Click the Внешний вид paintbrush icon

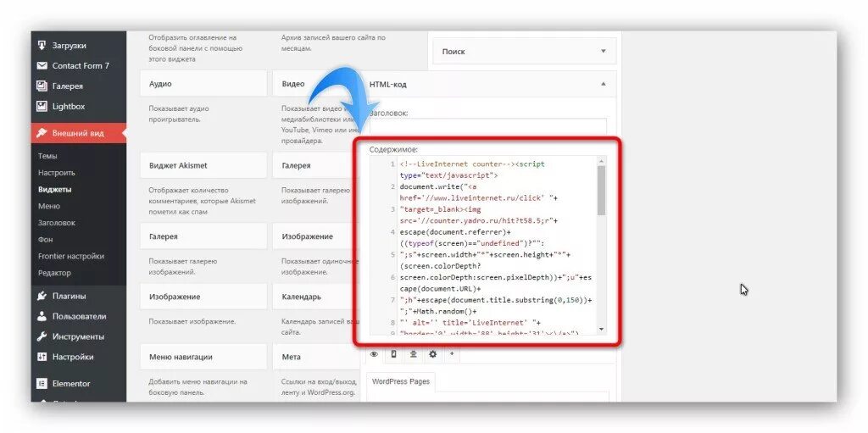point(42,133)
